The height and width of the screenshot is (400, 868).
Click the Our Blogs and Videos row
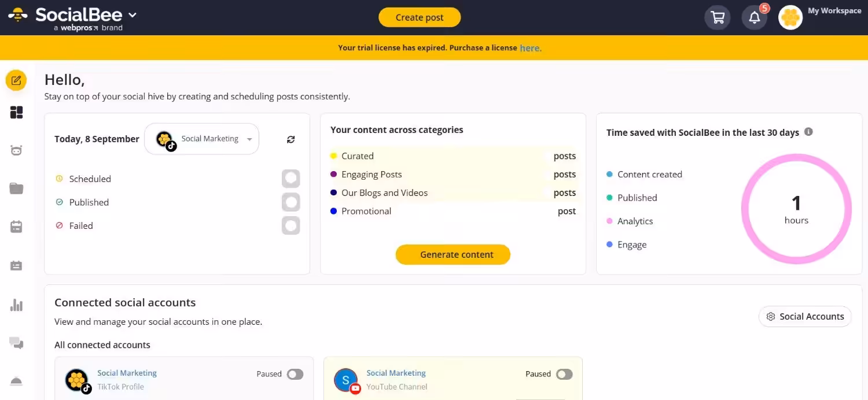pos(453,193)
